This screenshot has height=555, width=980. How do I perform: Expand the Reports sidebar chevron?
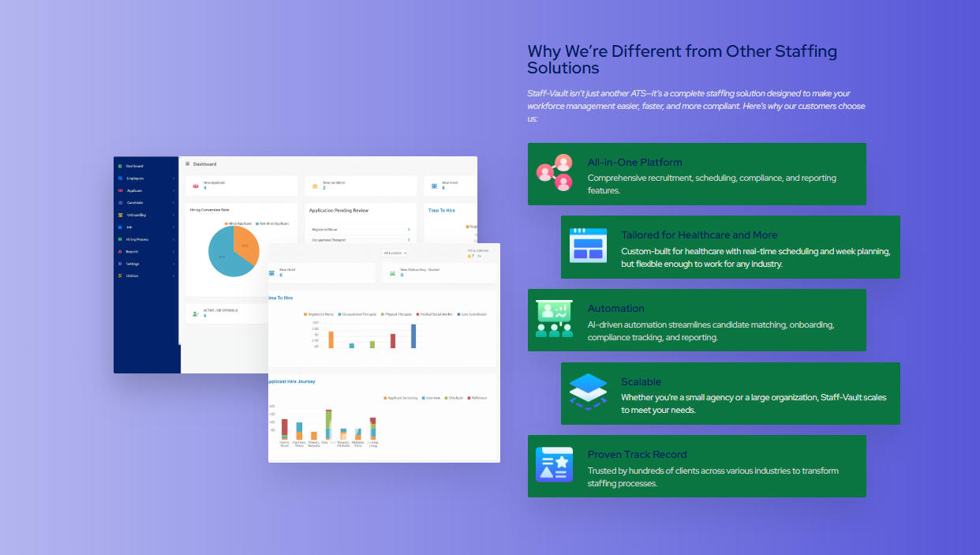pos(174,252)
